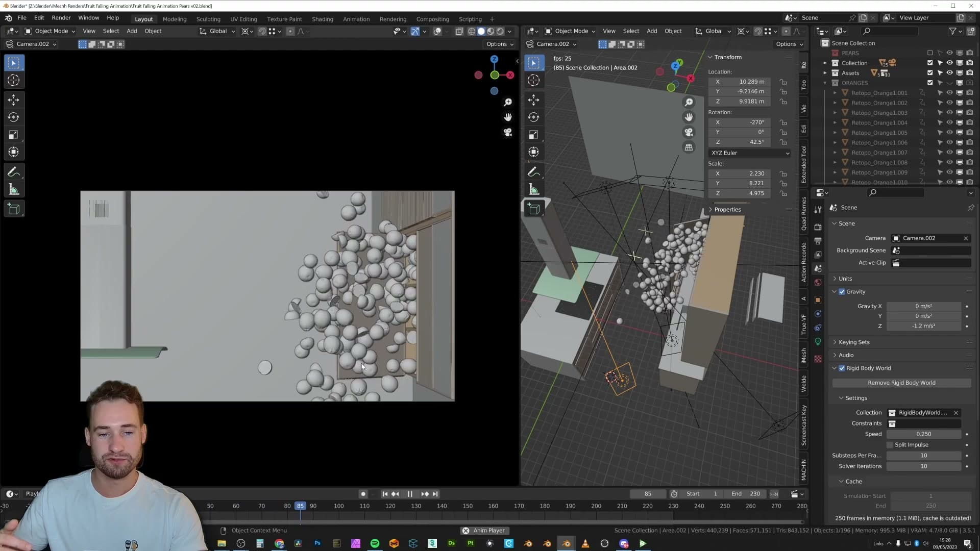
Task: Open Chrome from the taskbar
Action: coord(279,543)
